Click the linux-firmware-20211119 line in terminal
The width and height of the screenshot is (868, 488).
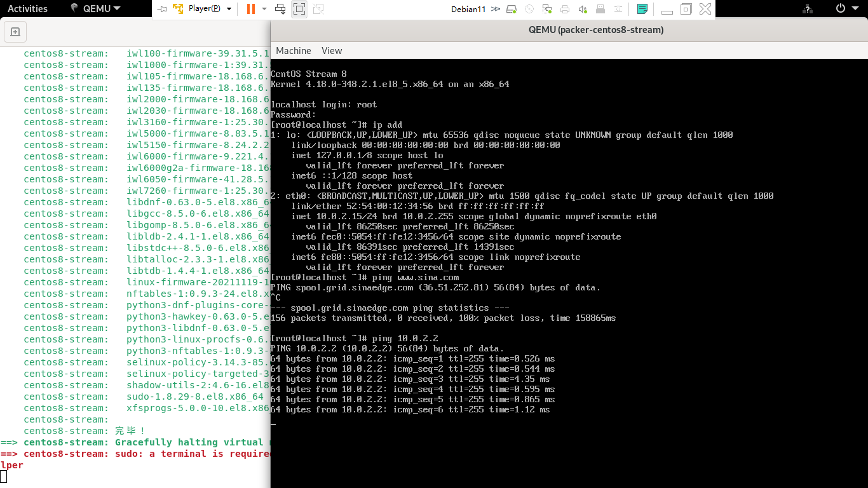(147, 282)
